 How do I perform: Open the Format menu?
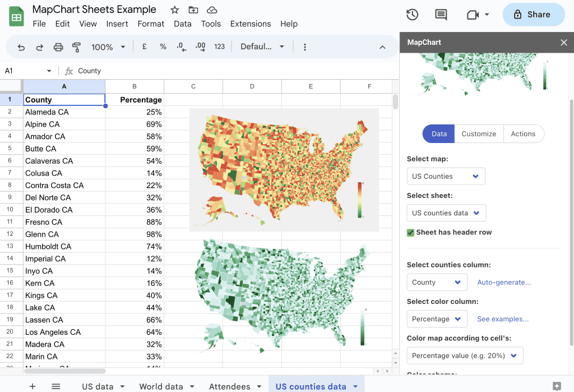(151, 24)
